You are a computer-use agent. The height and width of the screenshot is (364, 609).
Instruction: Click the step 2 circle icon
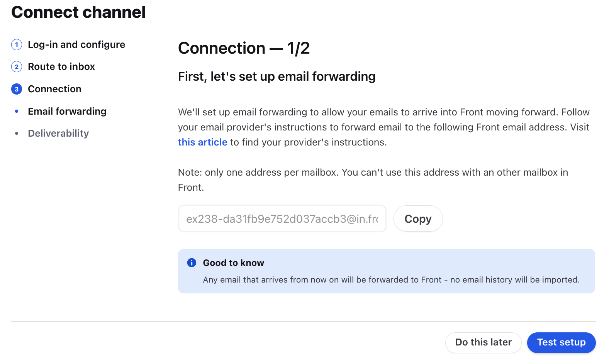click(17, 67)
